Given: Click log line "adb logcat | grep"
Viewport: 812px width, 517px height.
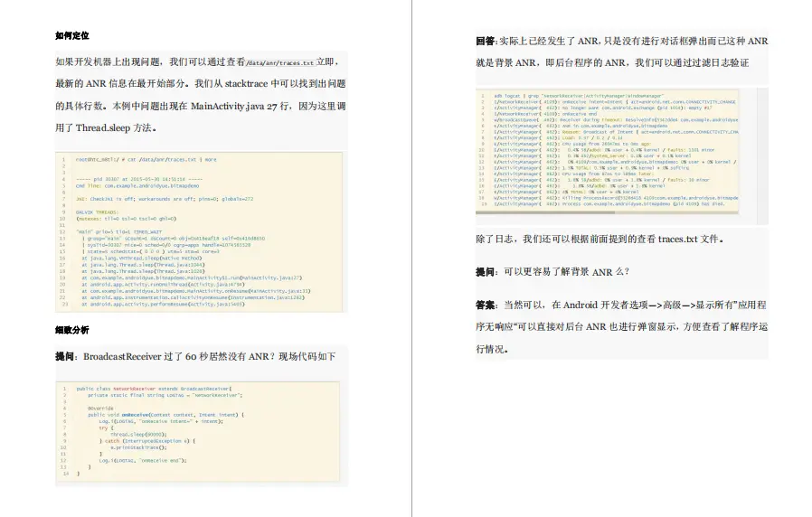Looking at the screenshot, I should pos(579,96).
